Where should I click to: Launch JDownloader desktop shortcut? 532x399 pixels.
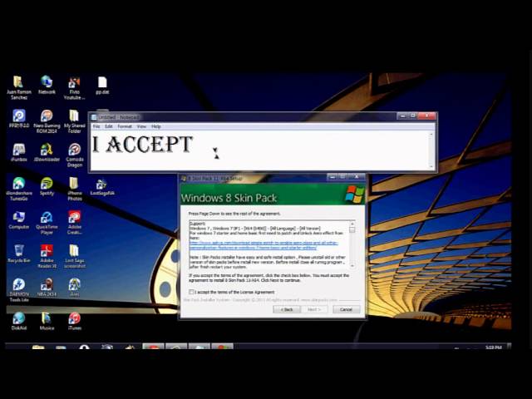[47, 152]
